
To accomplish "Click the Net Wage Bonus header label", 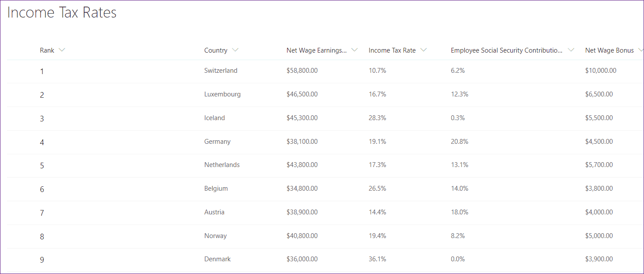I will [x=609, y=50].
